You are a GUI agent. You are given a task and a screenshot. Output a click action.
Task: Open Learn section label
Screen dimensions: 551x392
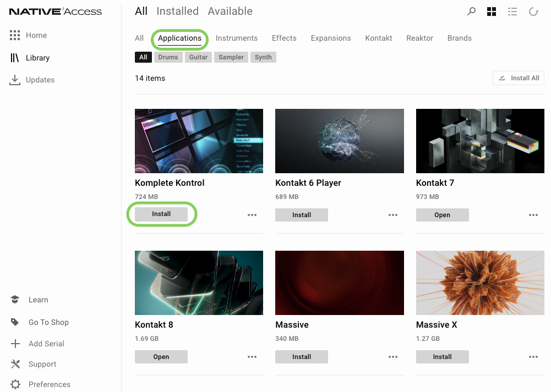point(39,300)
